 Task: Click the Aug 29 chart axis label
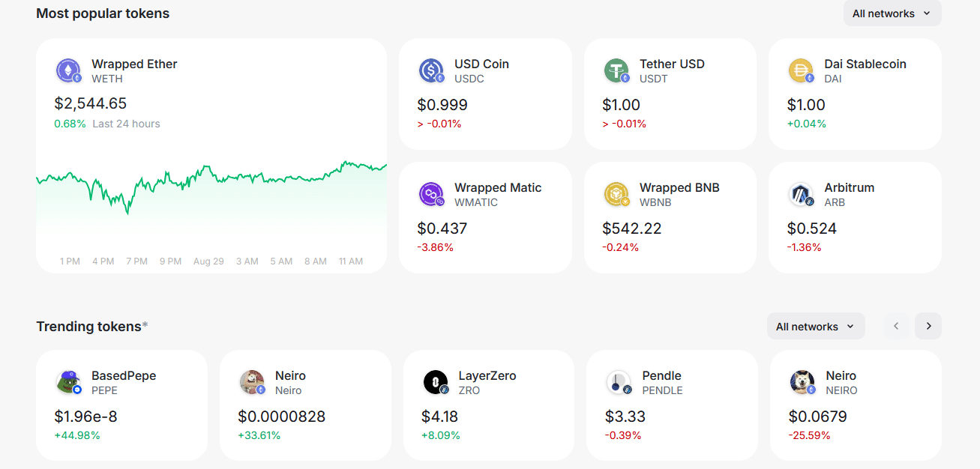[208, 261]
